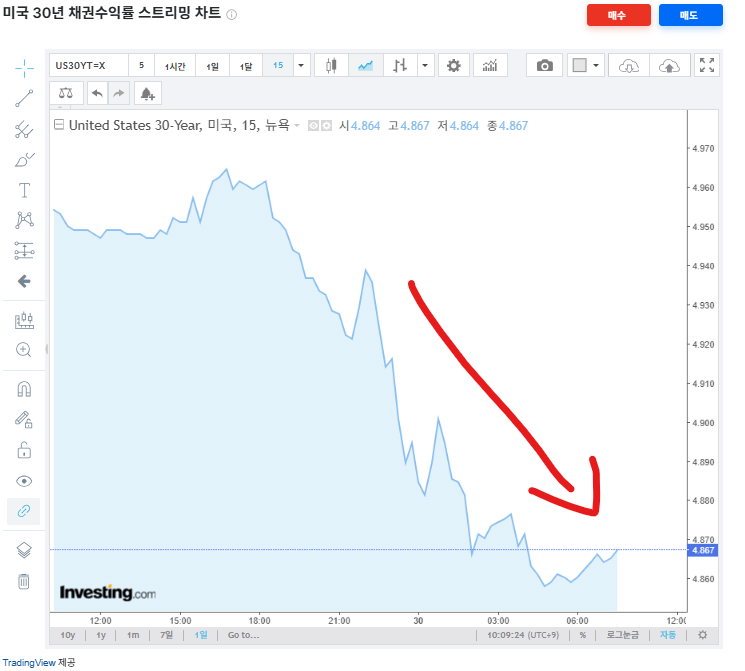Select the 1시간 interval tab
The height and width of the screenshot is (671, 745).
(175, 66)
